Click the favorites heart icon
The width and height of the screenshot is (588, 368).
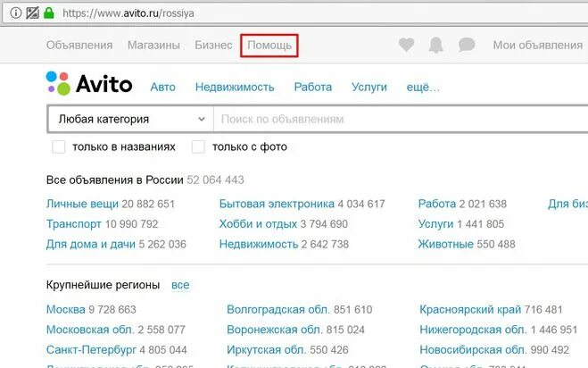tap(406, 45)
